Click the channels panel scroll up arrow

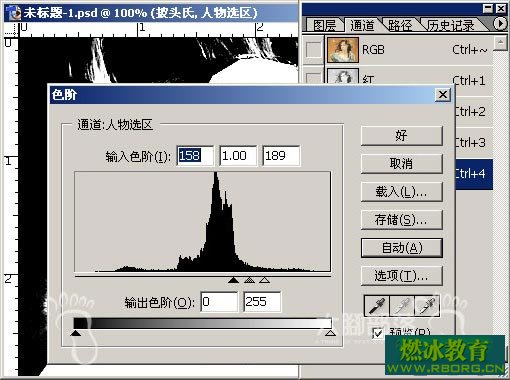pyautogui.click(x=500, y=43)
